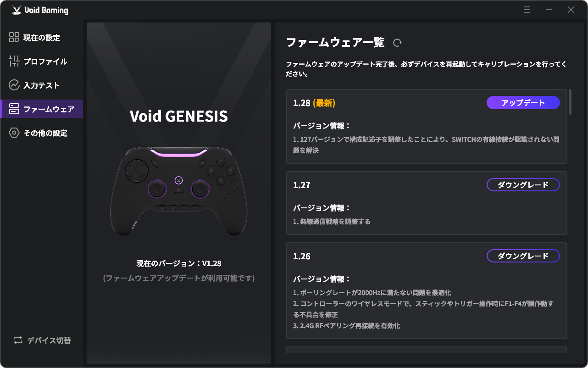Click the firmware list scrollbar thumb
The height and width of the screenshot is (368, 588).
[570, 102]
